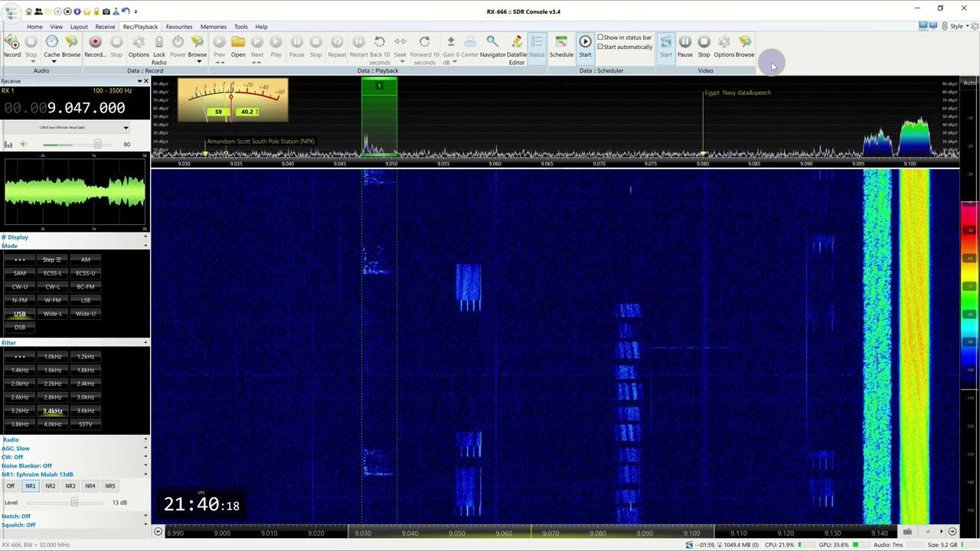Expand the Notch: Off section
Screen dimensions: 980x551
145,517
